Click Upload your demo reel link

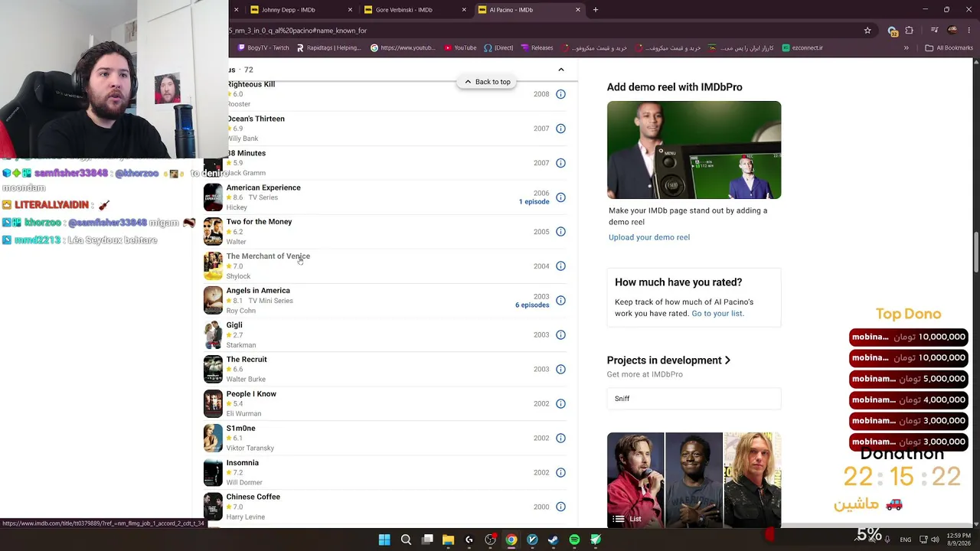pos(649,237)
